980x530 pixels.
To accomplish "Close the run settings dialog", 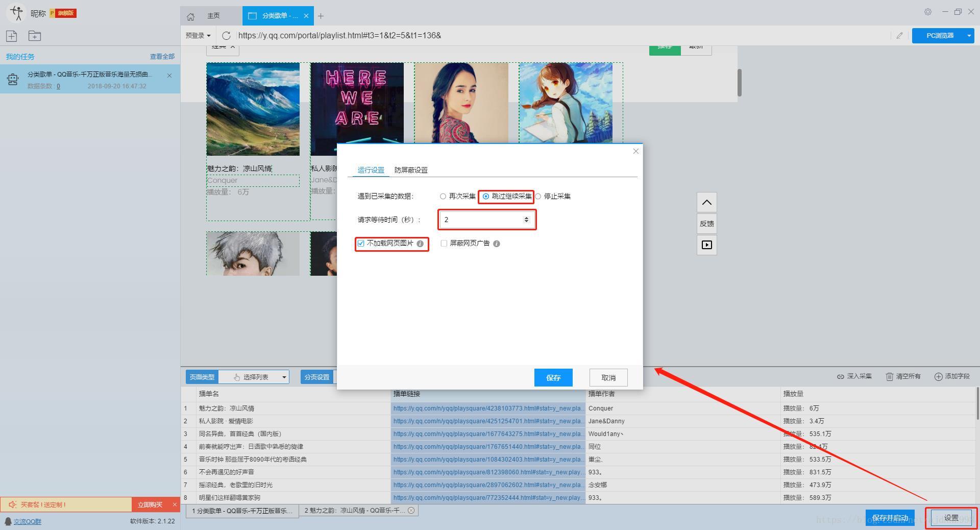I will coord(635,151).
